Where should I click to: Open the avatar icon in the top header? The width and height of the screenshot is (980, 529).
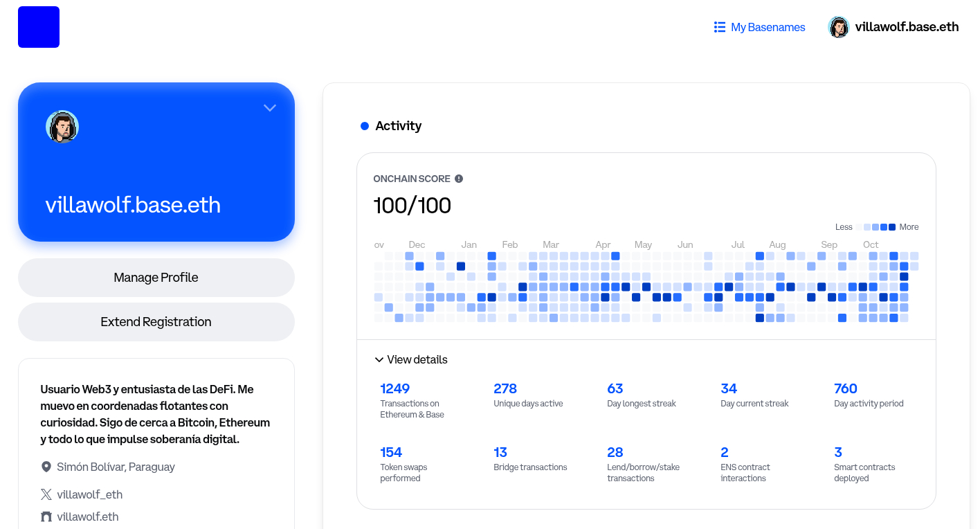click(839, 27)
